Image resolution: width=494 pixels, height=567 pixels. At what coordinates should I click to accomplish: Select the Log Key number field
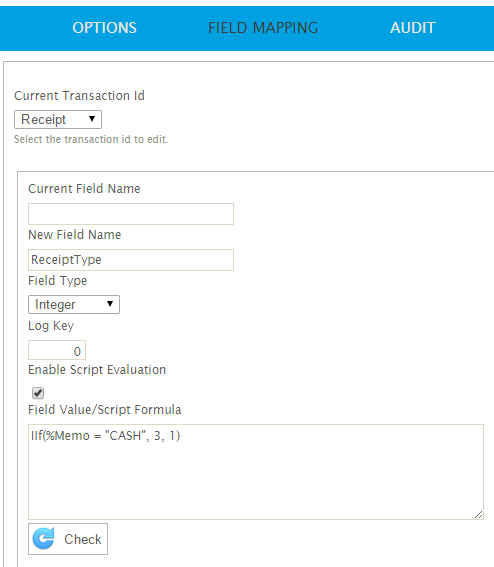coord(57,350)
